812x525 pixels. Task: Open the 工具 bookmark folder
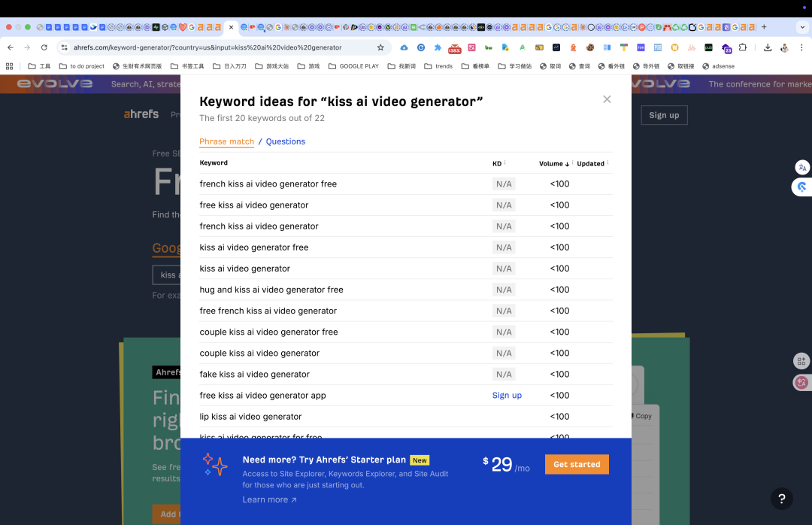pos(39,66)
